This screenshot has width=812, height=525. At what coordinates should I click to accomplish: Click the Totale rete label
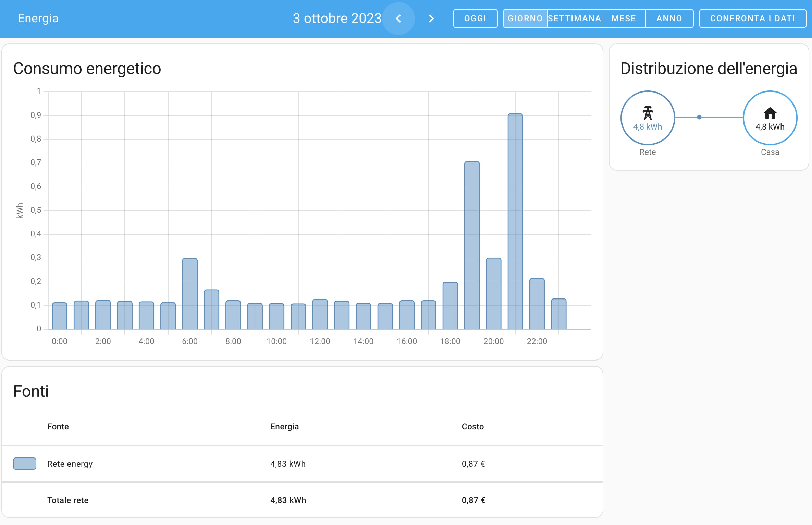tap(68, 500)
